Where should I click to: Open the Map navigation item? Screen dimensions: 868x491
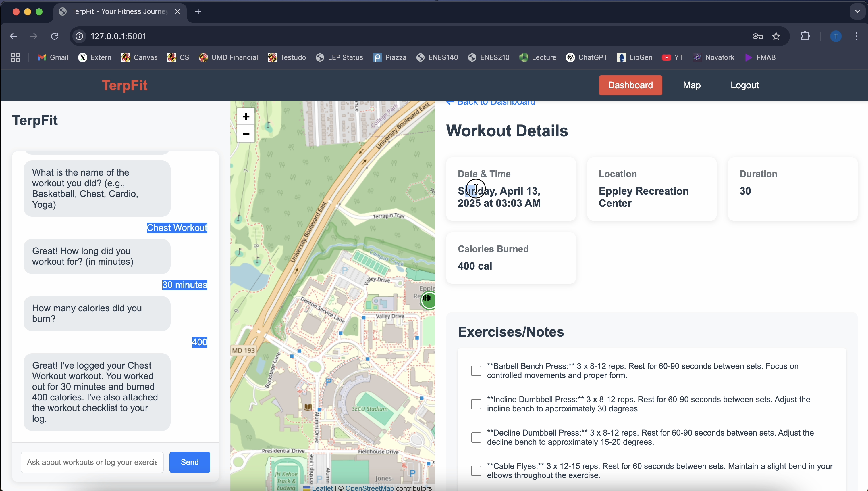pos(691,85)
